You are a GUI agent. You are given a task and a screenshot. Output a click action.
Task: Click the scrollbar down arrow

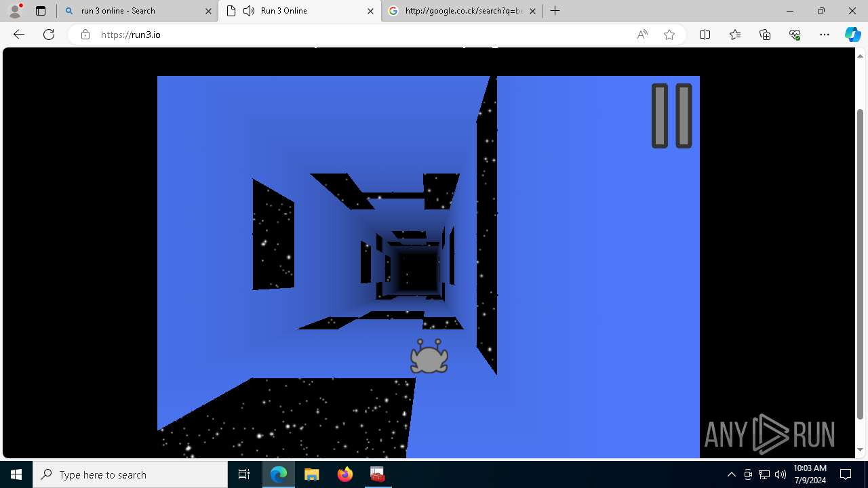tap(861, 450)
